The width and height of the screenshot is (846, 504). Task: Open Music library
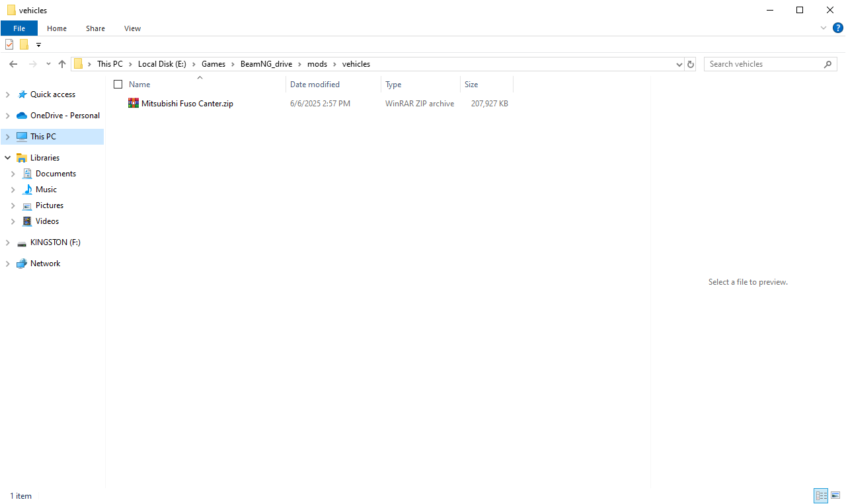pos(46,190)
